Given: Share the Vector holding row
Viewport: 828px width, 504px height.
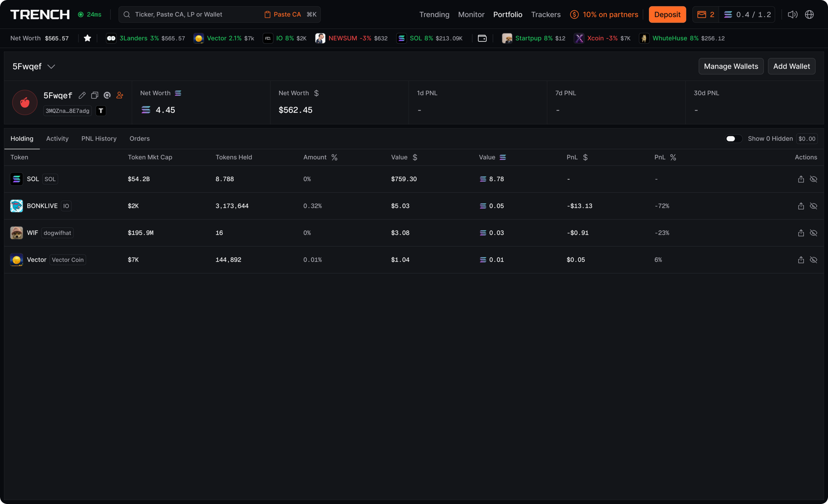Looking at the screenshot, I should pos(801,260).
